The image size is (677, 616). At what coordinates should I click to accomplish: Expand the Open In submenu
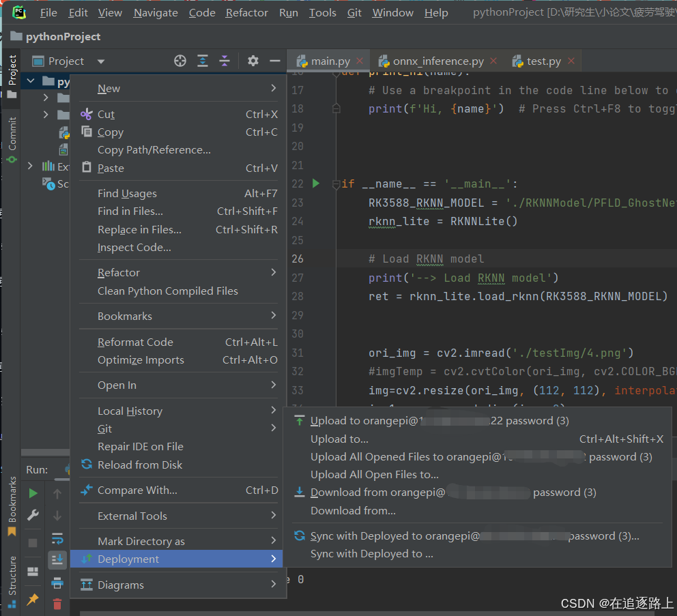coord(178,385)
